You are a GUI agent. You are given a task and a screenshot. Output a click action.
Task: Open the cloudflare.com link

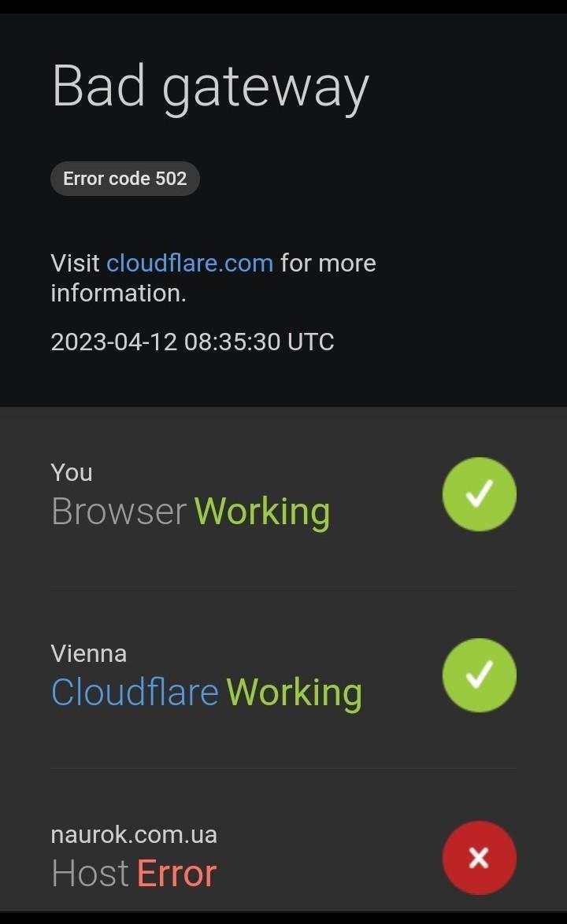pos(190,263)
